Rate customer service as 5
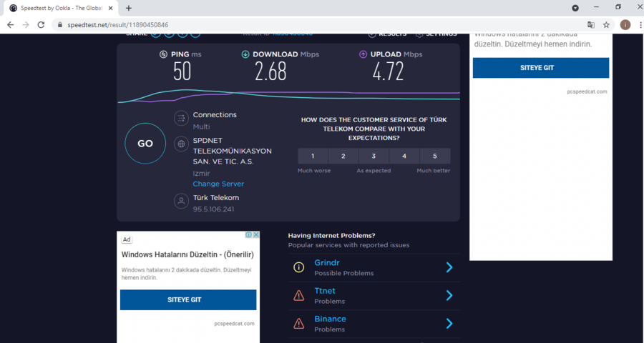This screenshot has height=343, width=644. click(435, 156)
